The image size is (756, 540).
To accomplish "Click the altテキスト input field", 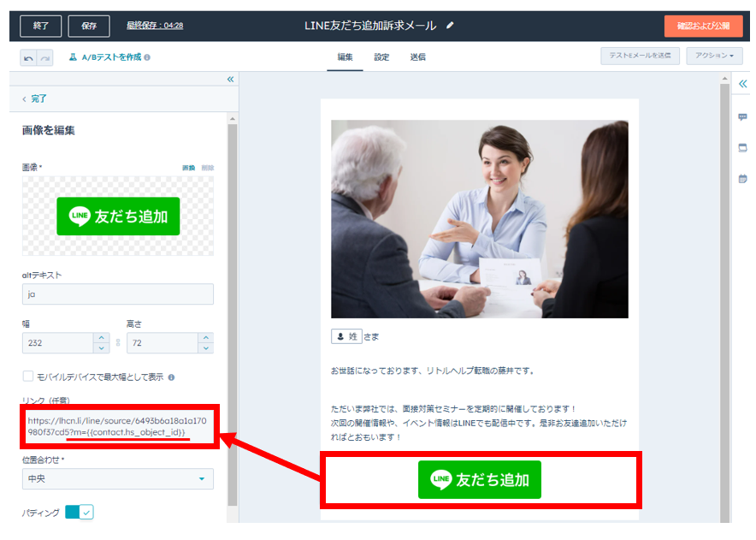I will (117, 294).
